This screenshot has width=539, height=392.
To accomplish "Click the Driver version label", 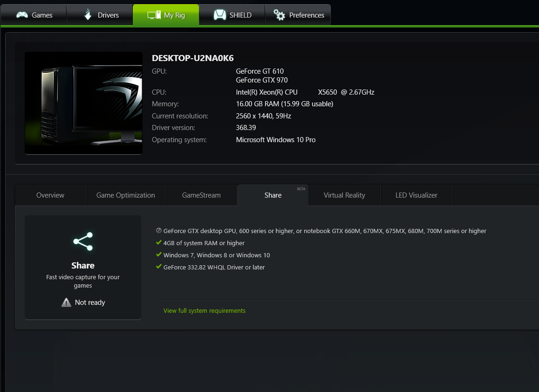I will [174, 128].
